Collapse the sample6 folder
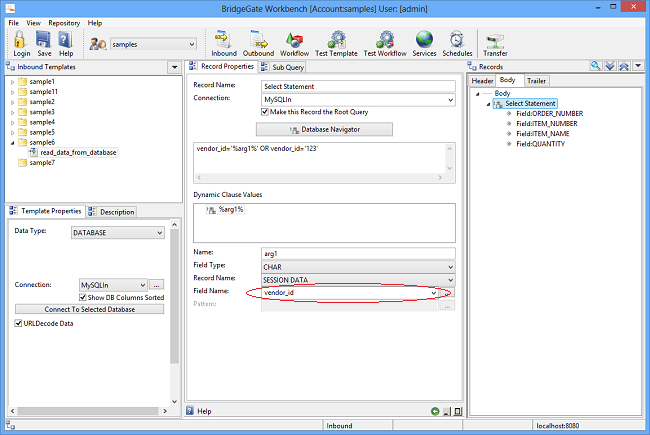Screen dimensions: 650x435 (12, 143)
